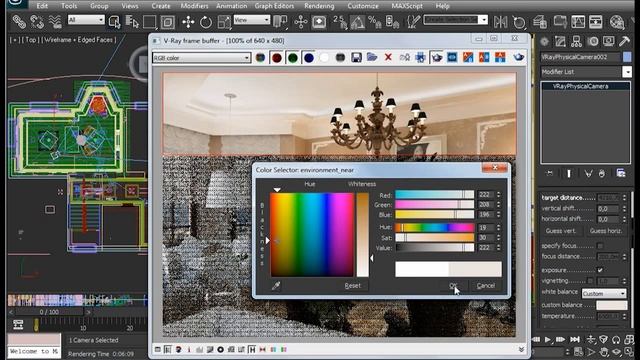Open the Display panel tab
The height and width of the screenshot is (360, 640).
609,41
